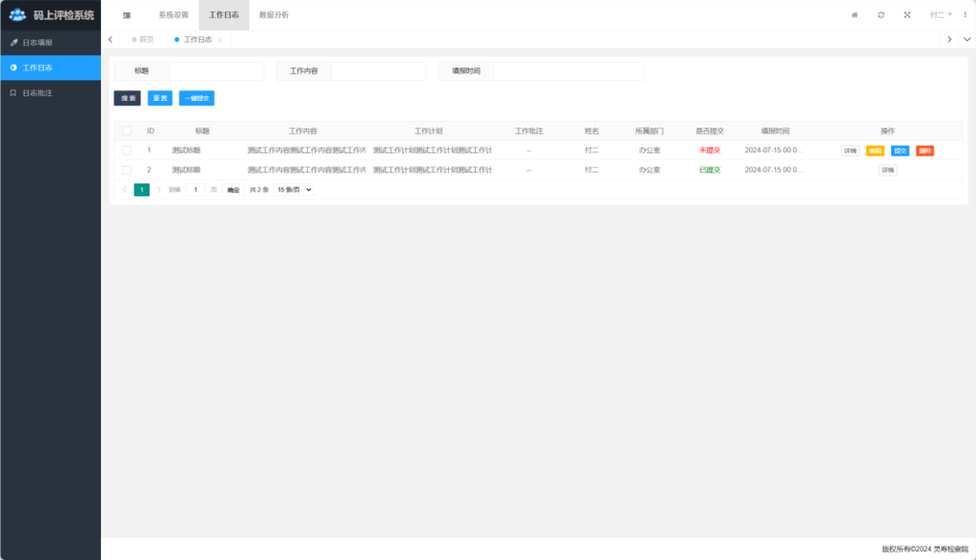Image resolution: width=976 pixels, height=560 pixels.
Task: Switch to the 数据分析 top menu
Action: click(x=274, y=15)
